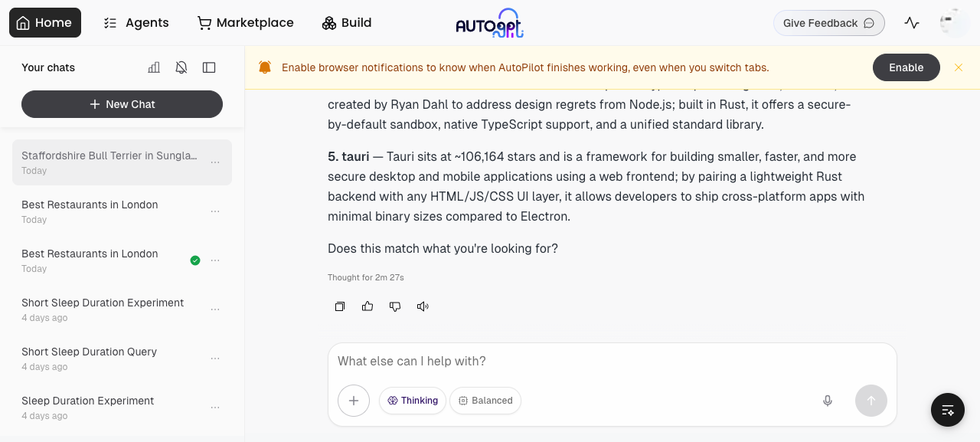This screenshot has width=980, height=442.
Task: Collapse the chats sidebar panel
Action: 209,67
